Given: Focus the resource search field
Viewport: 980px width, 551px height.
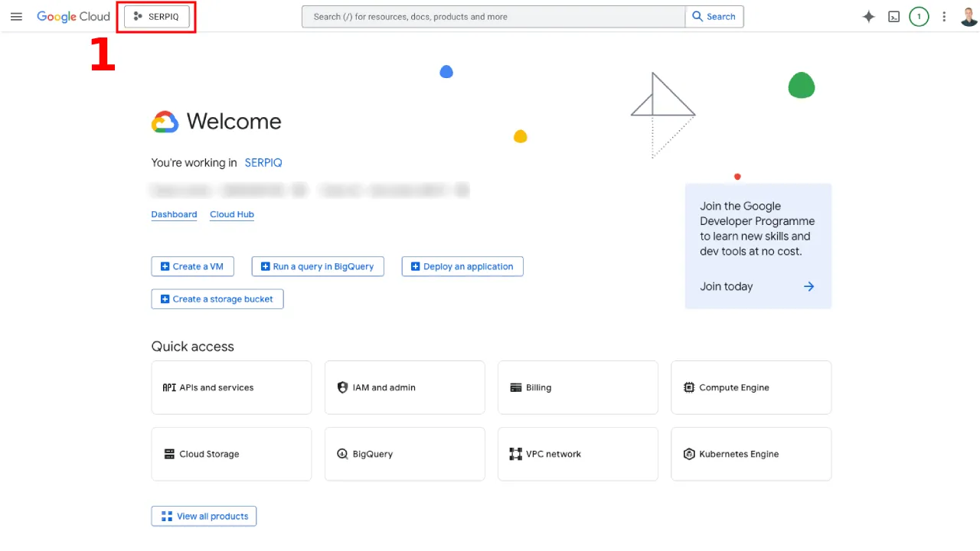Looking at the screenshot, I should [493, 17].
